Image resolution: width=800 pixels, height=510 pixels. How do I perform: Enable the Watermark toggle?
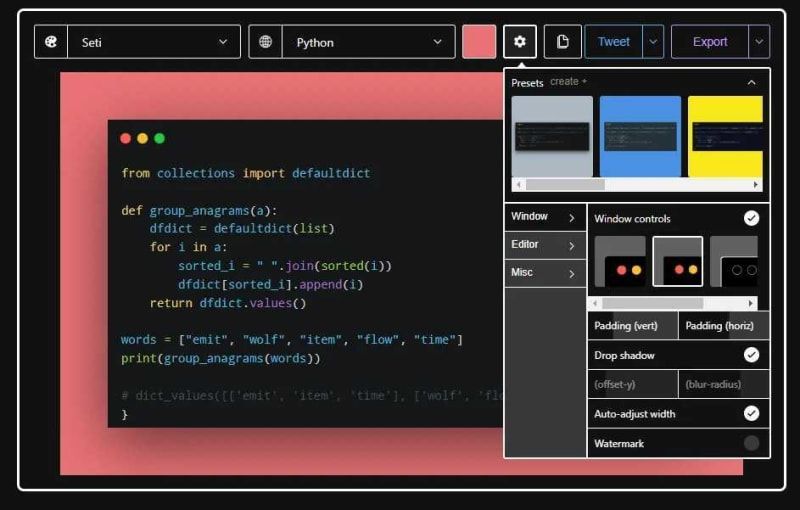(751, 443)
